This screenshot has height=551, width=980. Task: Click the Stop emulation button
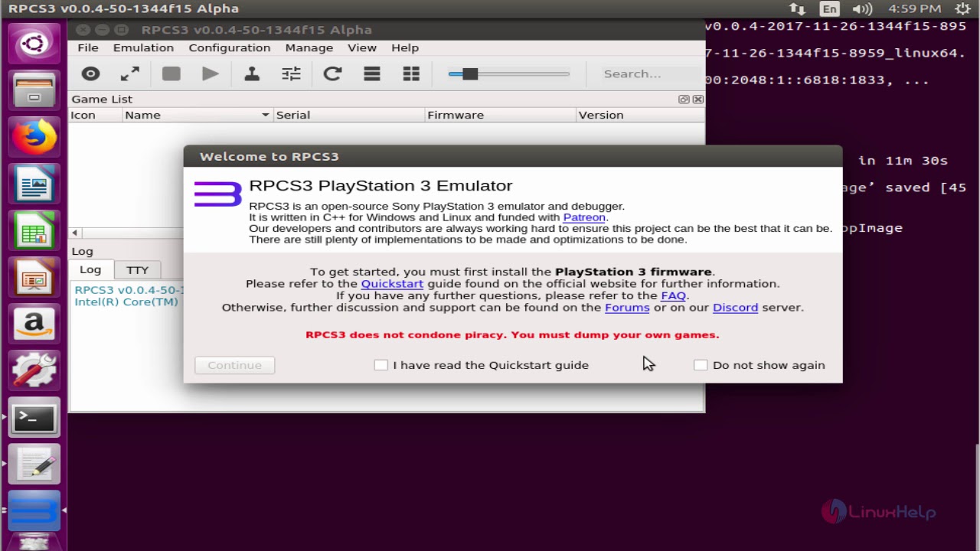click(x=171, y=73)
